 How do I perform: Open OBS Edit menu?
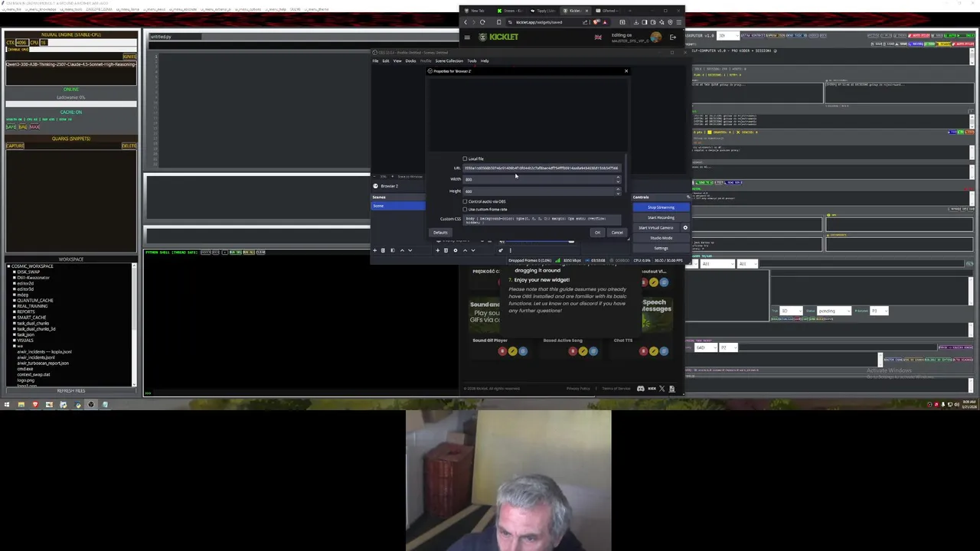click(386, 61)
